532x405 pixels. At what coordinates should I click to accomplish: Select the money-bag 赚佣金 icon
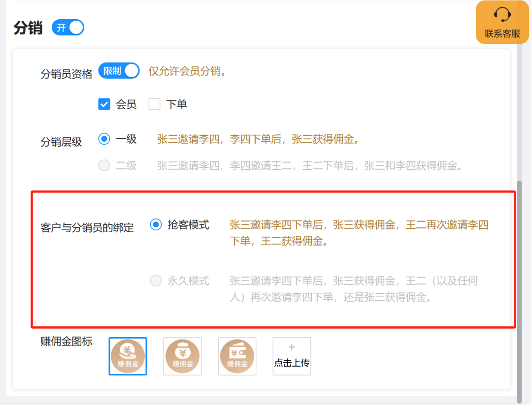tap(183, 356)
